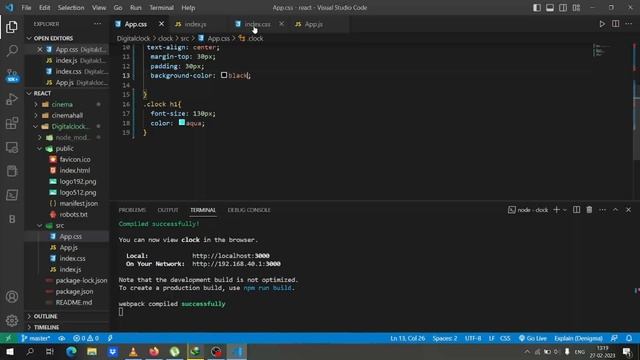Maximize the terminal panel size
The width and height of the screenshot is (640, 360).
pos(616,210)
